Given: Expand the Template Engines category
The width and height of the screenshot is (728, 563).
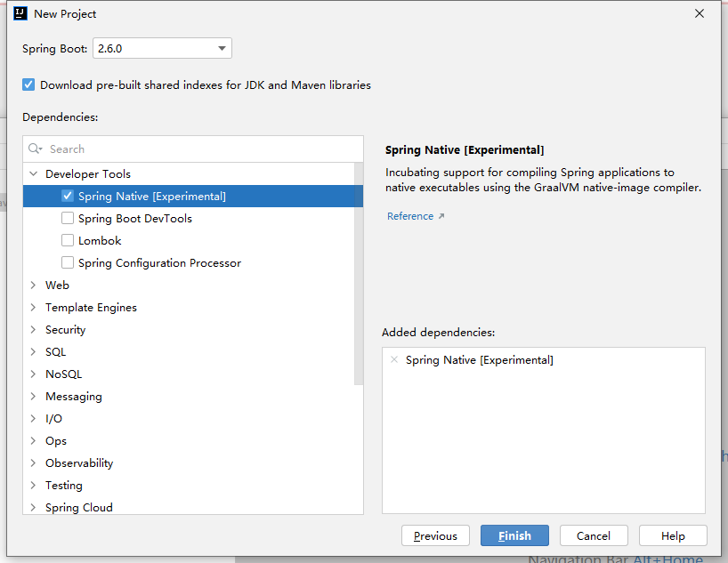Looking at the screenshot, I should click(33, 307).
